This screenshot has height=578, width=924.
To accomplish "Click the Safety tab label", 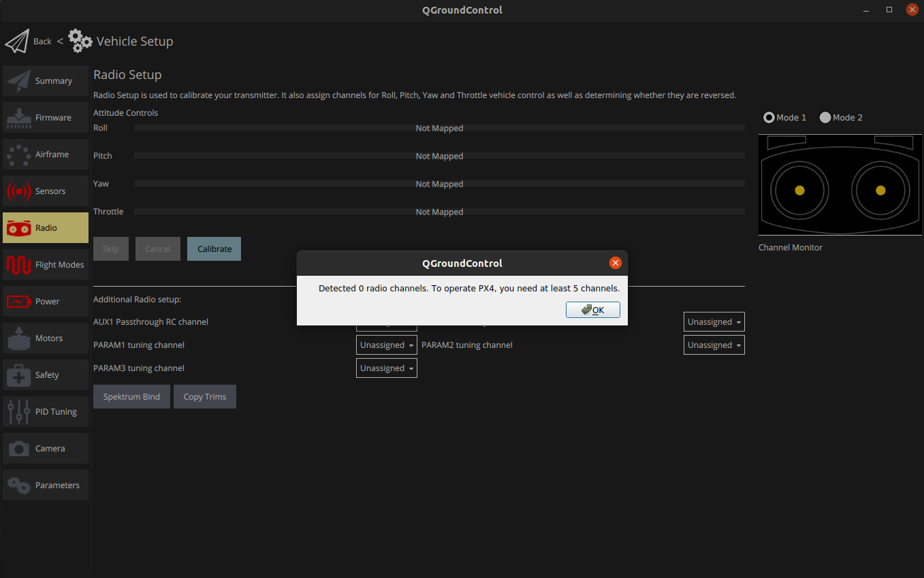I will (47, 375).
